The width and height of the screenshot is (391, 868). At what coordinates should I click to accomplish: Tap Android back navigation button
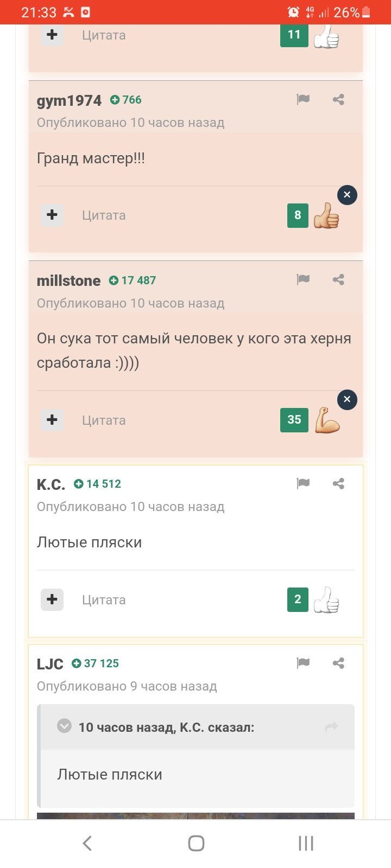87,843
